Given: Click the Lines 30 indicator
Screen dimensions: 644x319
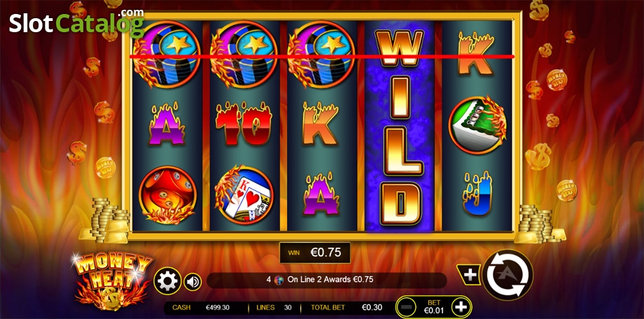Looking at the screenshot, I should pyautogui.click(x=273, y=307).
